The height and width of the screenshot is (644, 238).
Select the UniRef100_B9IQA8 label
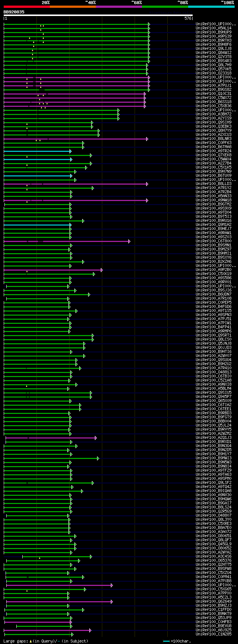click(213, 491)
